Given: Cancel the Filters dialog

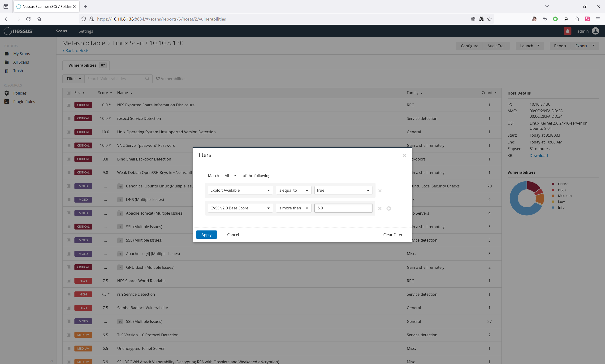Looking at the screenshot, I should (233, 235).
